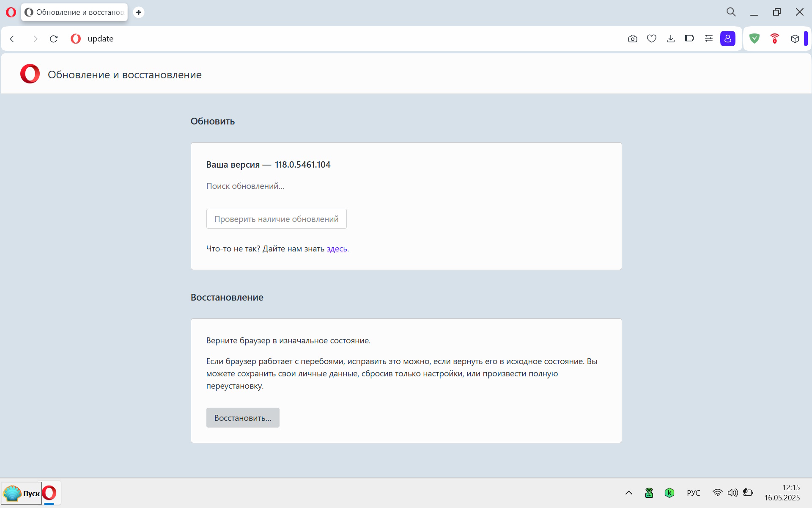Screen dimensions: 812x508
Task: Click the Восстановить... button
Action: [243, 418]
